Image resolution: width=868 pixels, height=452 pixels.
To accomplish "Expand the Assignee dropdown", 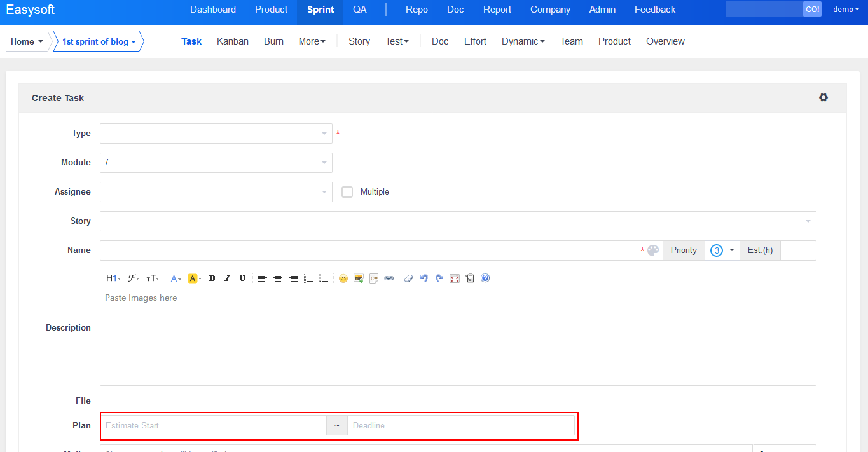I will (x=216, y=192).
